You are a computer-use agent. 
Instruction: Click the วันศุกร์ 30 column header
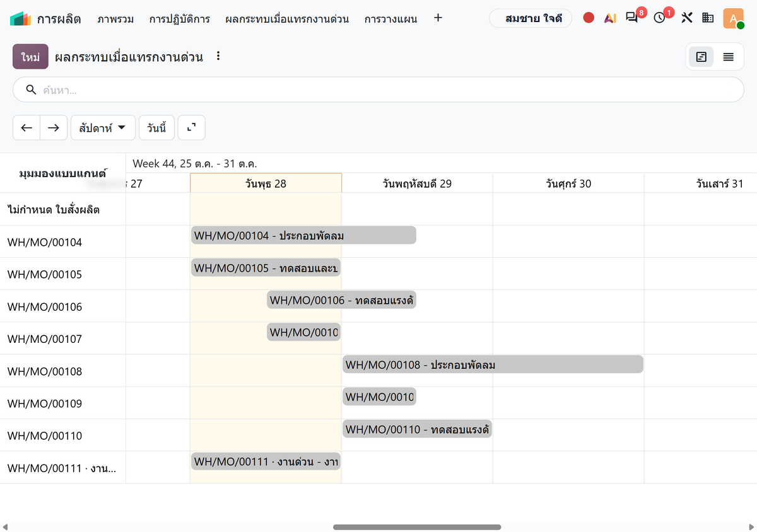(568, 183)
